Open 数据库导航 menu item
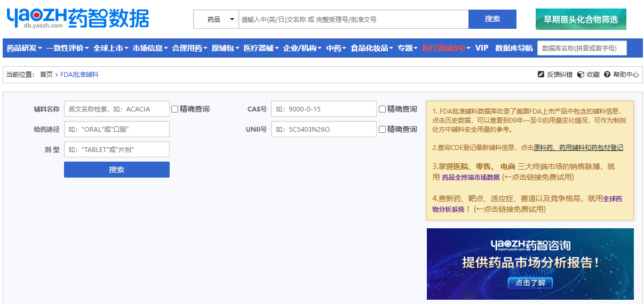This screenshot has height=304, width=644. [x=514, y=48]
